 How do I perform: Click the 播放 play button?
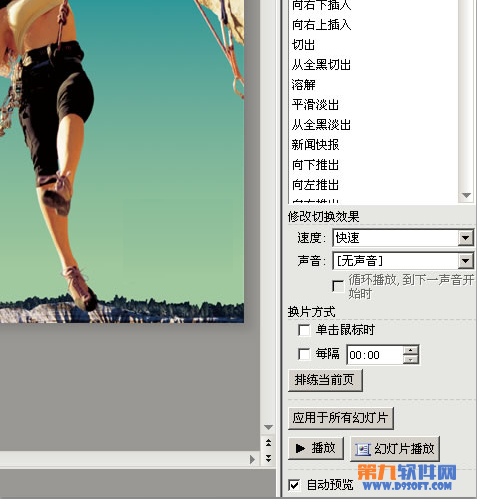316,448
